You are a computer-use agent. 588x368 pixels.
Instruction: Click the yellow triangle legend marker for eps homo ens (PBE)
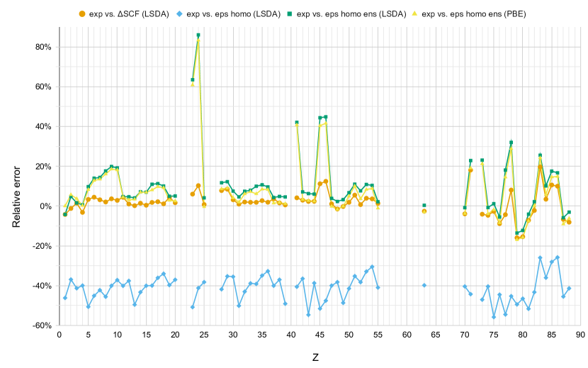pyautogui.click(x=414, y=14)
